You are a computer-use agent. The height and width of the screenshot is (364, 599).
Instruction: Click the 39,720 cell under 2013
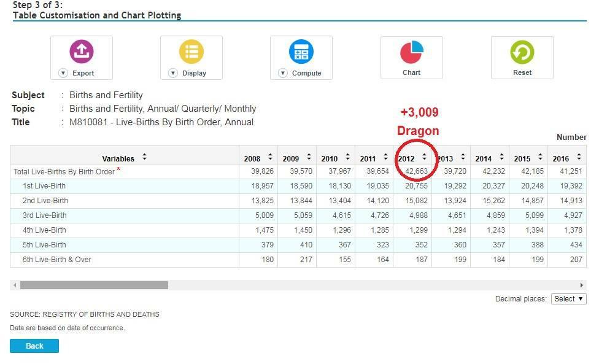(455, 171)
